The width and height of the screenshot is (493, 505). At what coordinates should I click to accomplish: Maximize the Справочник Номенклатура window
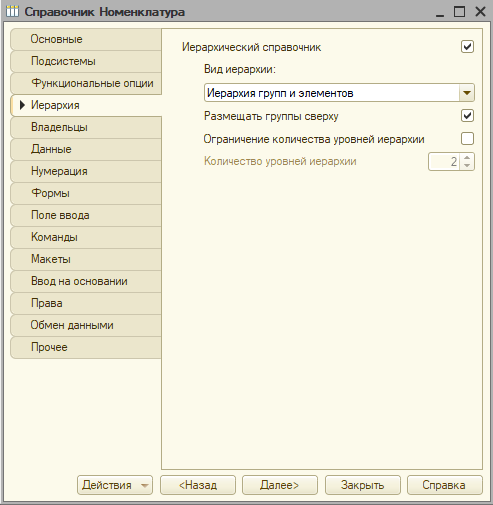(459, 12)
